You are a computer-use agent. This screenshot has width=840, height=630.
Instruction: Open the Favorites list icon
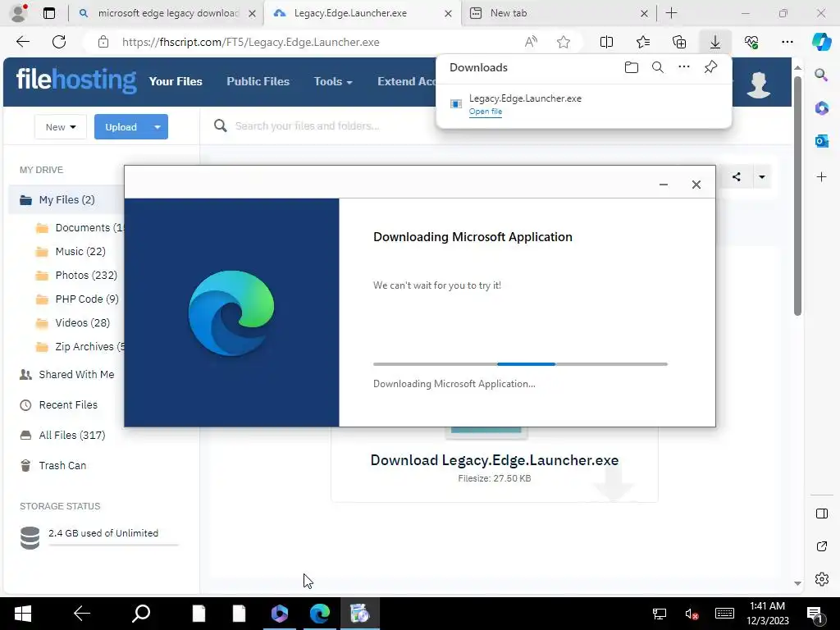(x=643, y=42)
